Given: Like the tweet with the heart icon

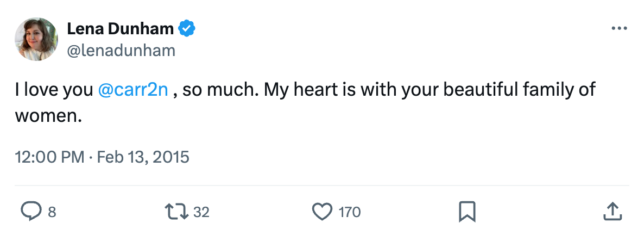Looking at the screenshot, I should [x=324, y=212].
